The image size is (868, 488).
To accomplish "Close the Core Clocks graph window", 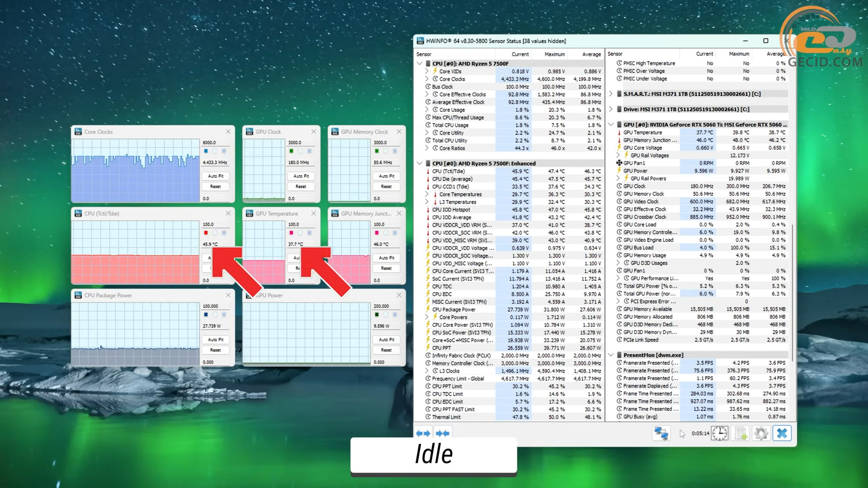I will (x=228, y=131).
